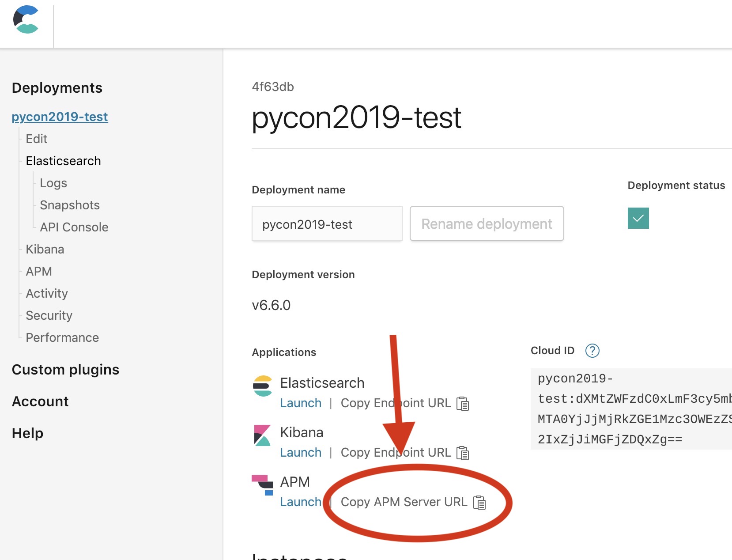Viewport: 732px width, 560px height.
Task: Click the Elastic Cloud logo icon
Action: click(x=26, y=19)
